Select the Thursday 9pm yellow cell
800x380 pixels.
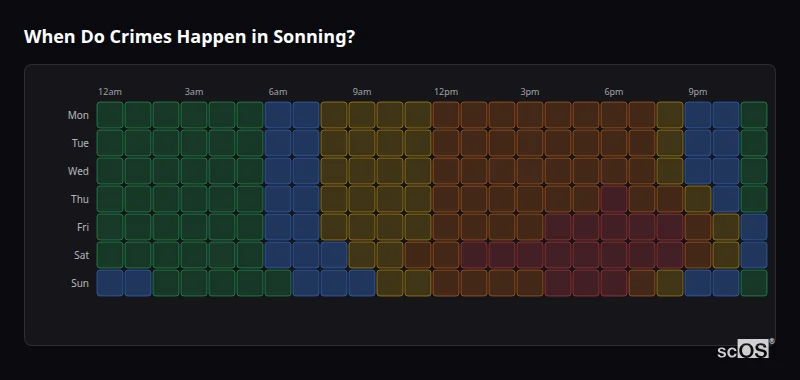pos(698,199)
